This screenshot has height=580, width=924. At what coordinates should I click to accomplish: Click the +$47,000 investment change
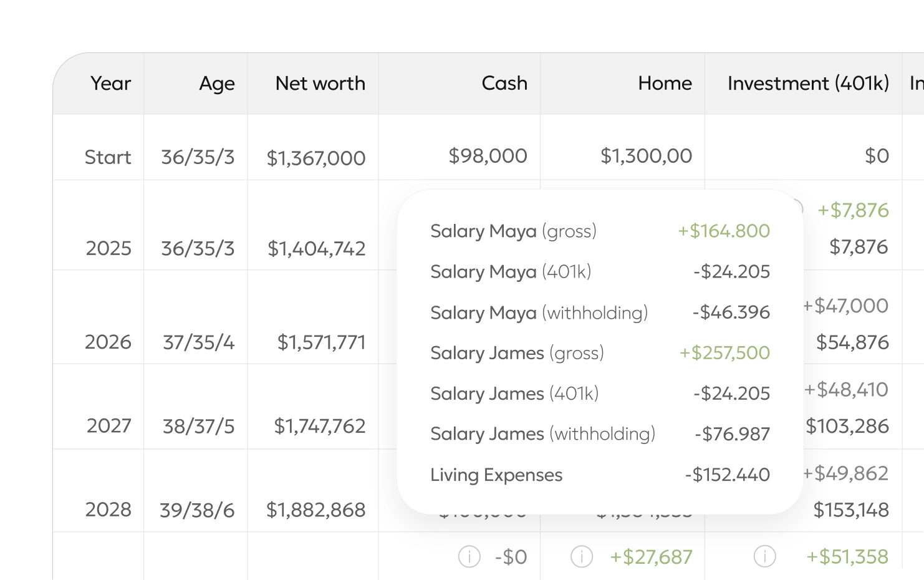[845, 306]
